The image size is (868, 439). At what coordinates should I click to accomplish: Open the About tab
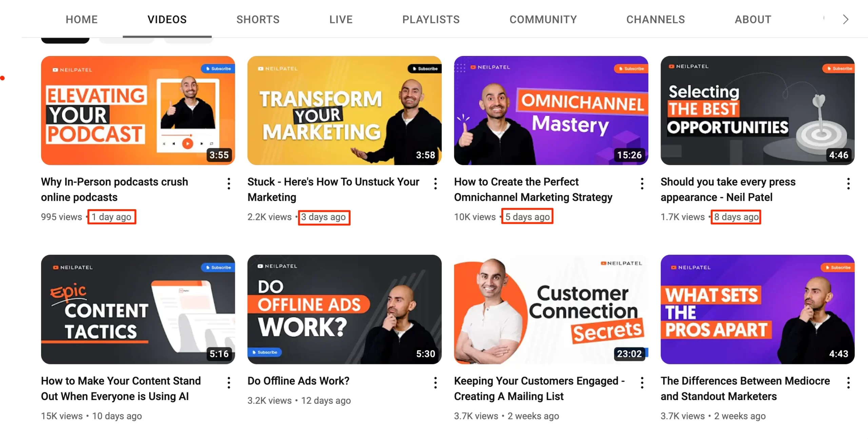point(753,20)
